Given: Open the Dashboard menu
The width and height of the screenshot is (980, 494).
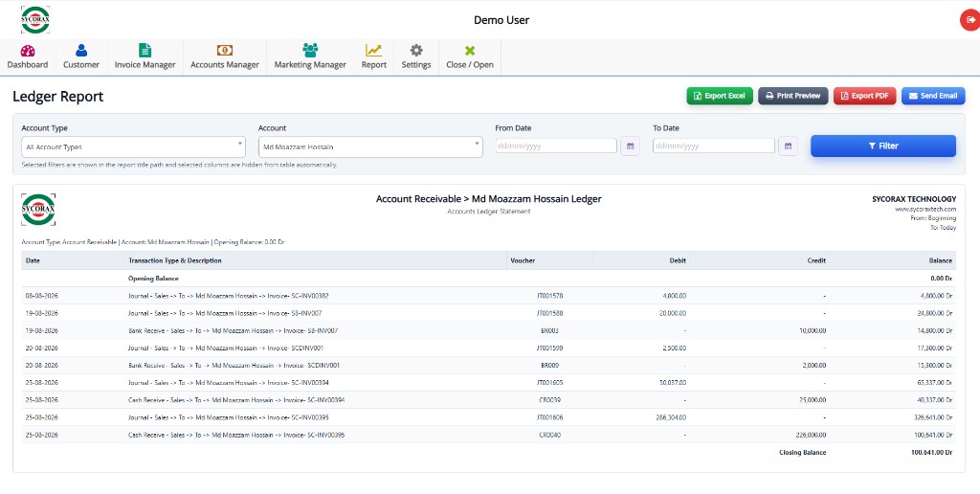Looking at the screenshot, I should point(28,56).
